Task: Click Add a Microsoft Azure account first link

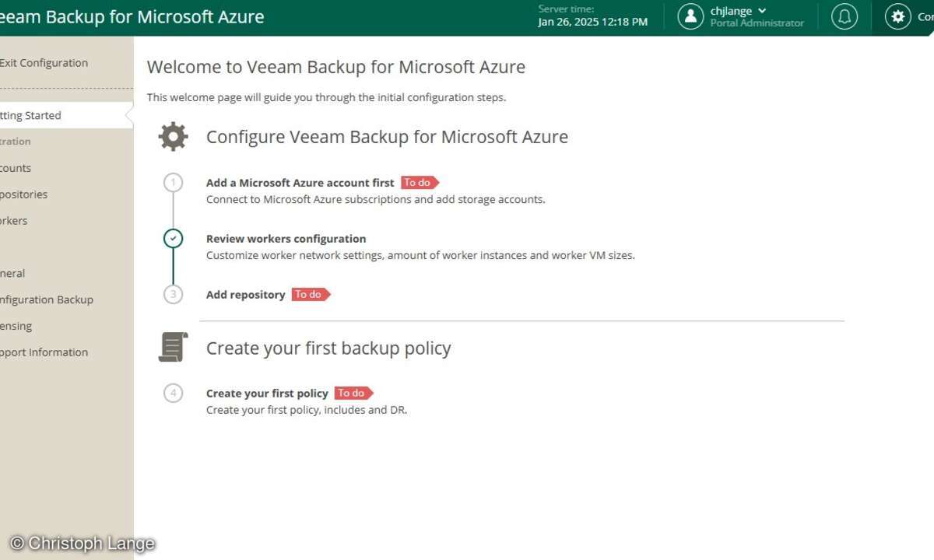Action: [300, 183]
